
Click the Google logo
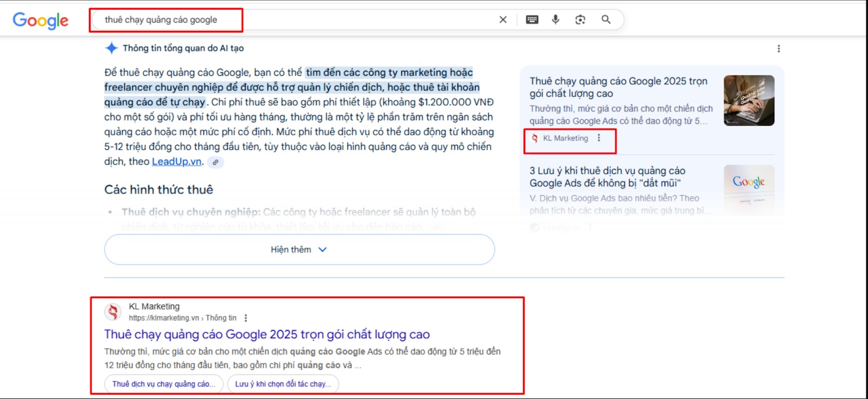pyautogui.click(x=41, y=21)
